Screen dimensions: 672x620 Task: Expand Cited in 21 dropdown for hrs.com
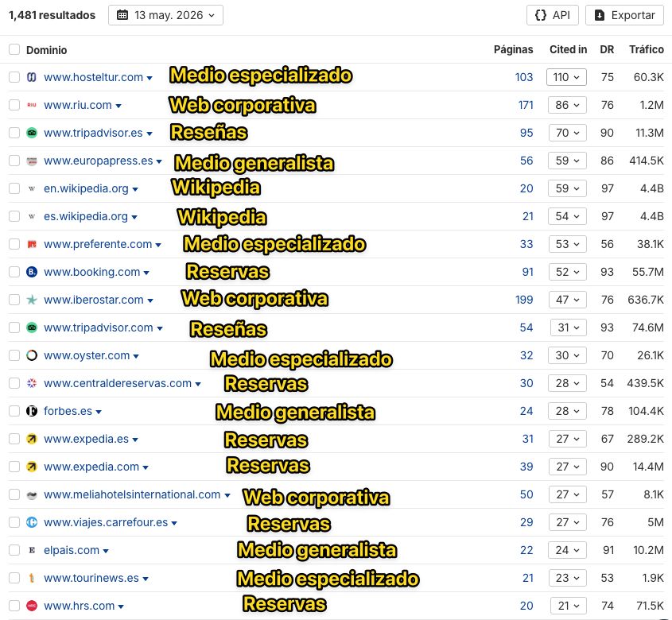[569, 606]
